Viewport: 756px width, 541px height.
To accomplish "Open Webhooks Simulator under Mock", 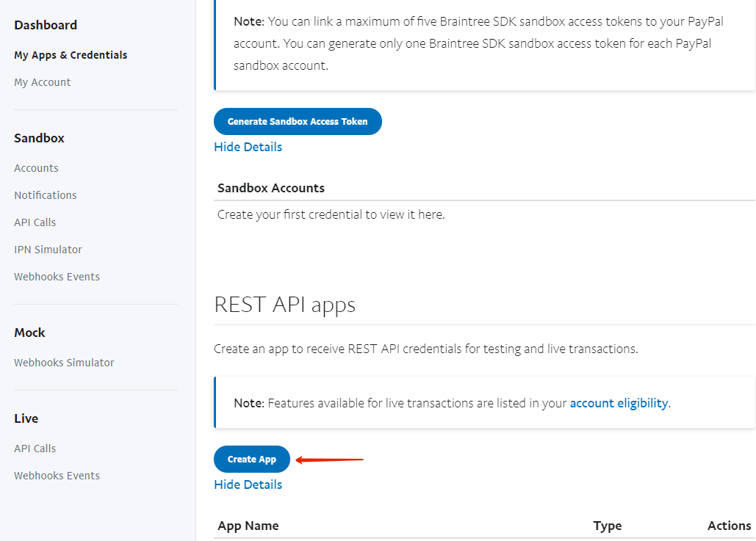I will (64, 363).
